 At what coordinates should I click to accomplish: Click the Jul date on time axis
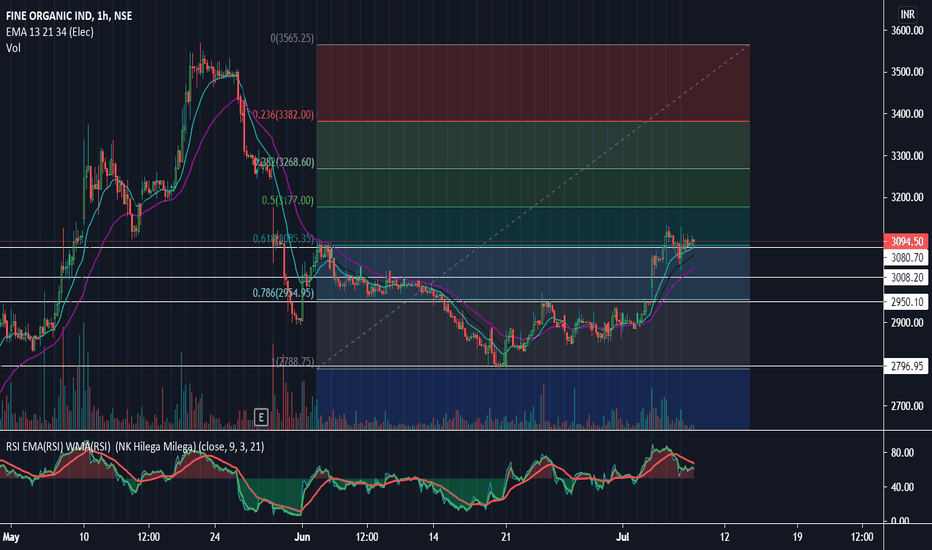[622, 537]
